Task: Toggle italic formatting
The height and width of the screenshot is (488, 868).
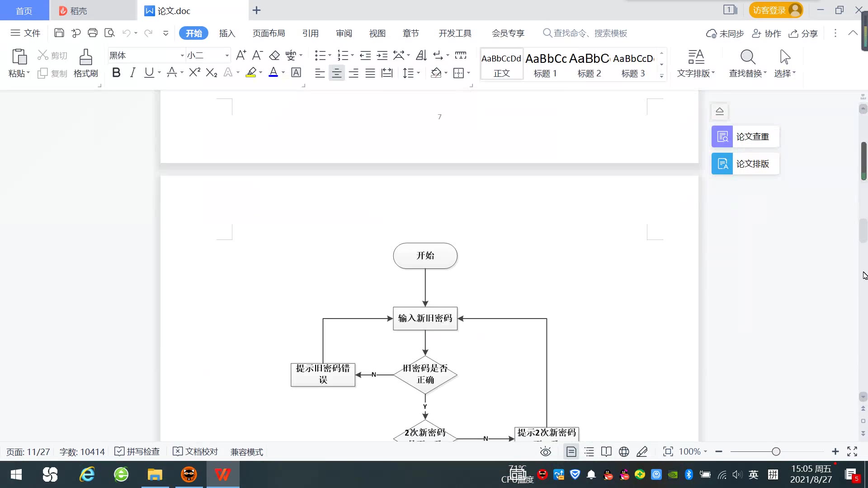Action: [x=132, y=72]
